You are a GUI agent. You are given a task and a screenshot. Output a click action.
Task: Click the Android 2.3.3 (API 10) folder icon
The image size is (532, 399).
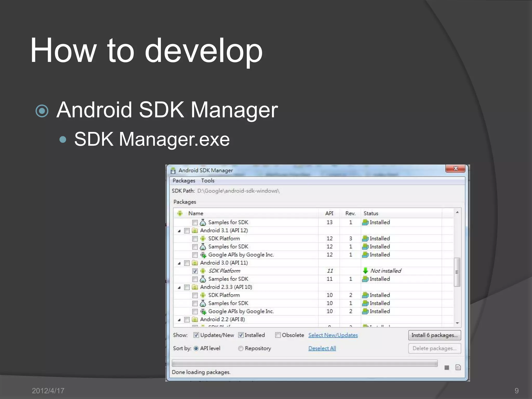pos(195,287)
